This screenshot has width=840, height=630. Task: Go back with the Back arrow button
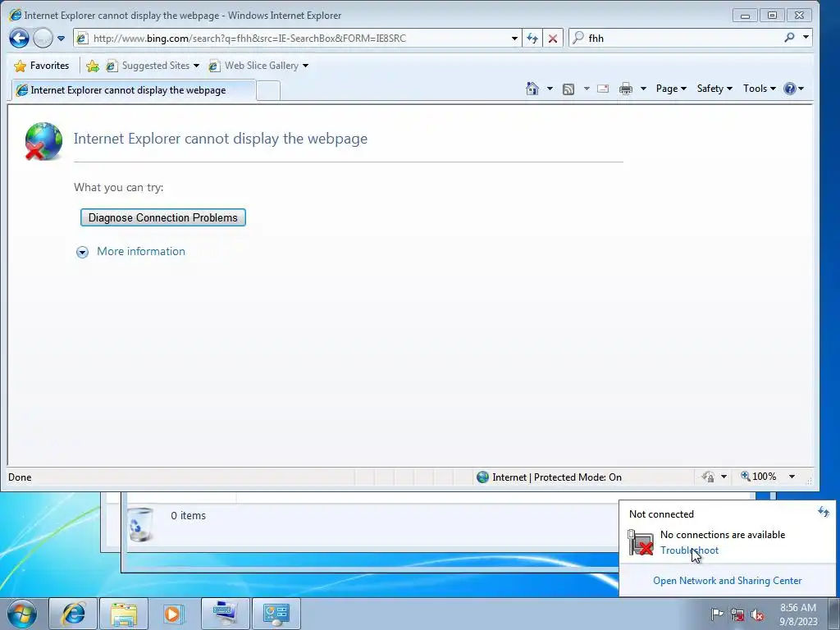tap(20, 38)
